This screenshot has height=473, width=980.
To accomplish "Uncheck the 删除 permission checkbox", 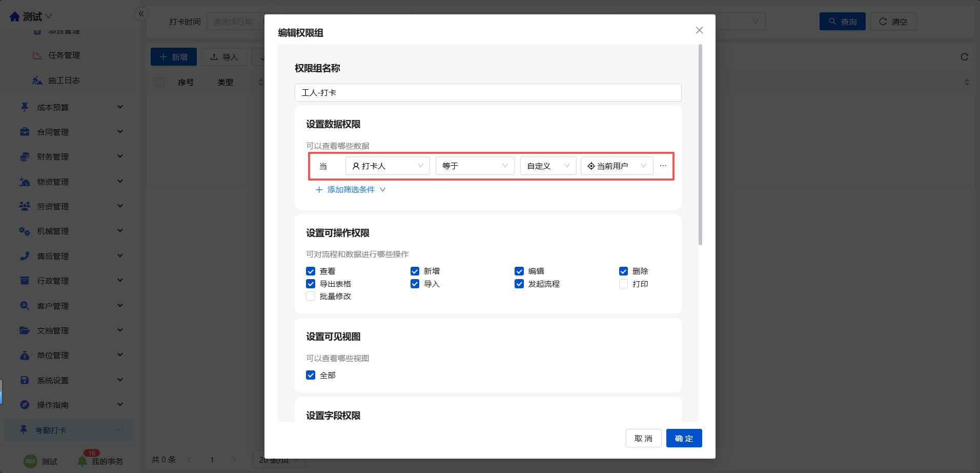I will pos(623,271).
